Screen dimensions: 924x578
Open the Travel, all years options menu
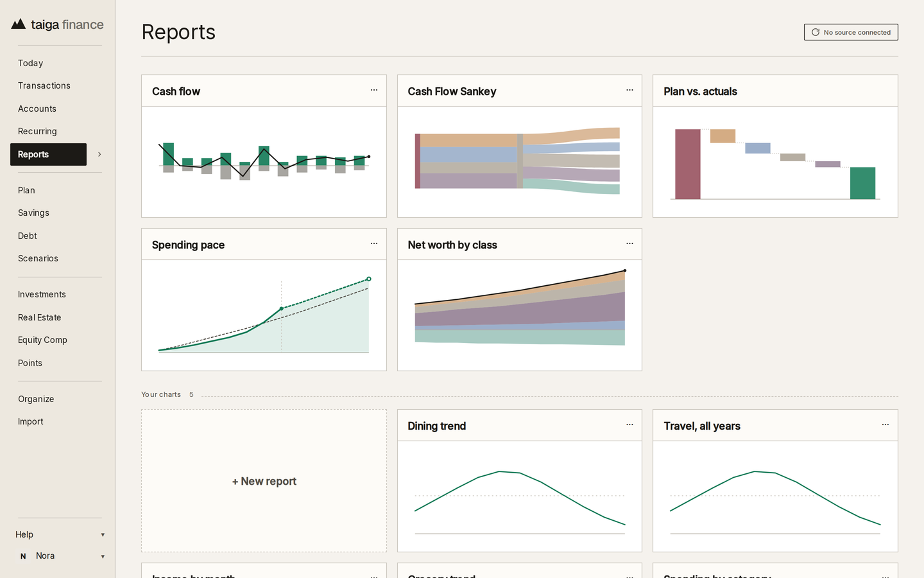coord(886,425)
